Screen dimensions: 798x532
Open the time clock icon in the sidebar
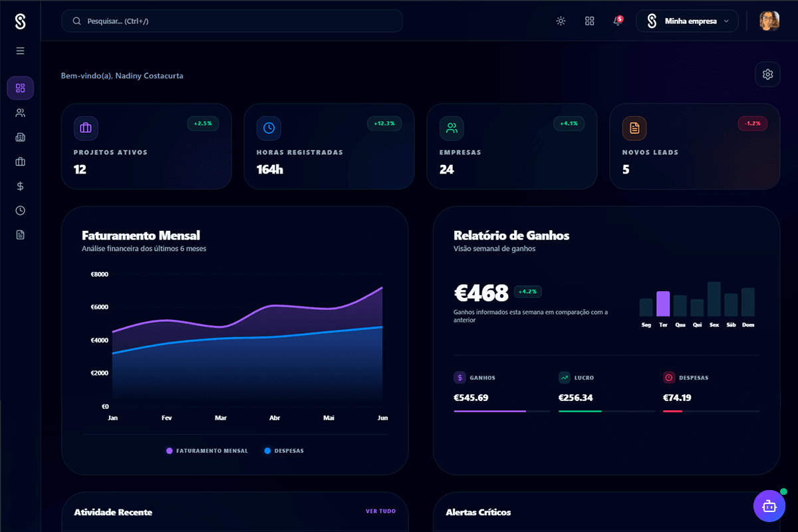pos(20,210)
